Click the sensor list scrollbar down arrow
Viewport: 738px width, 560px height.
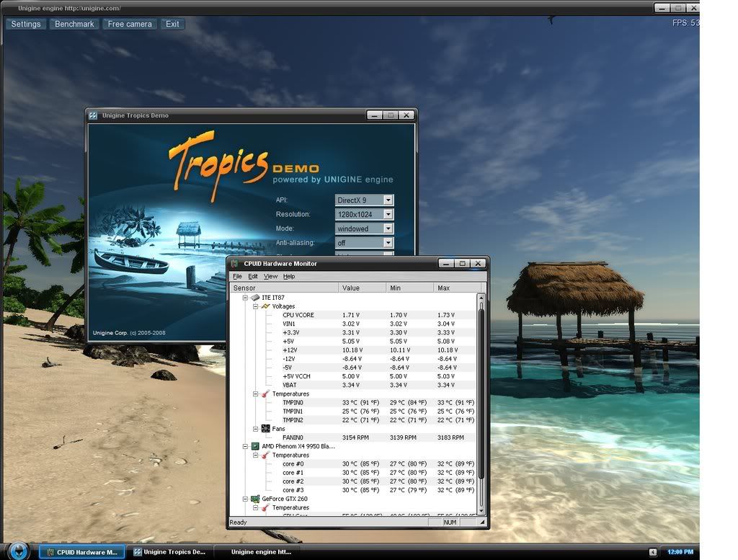(481, 510)
